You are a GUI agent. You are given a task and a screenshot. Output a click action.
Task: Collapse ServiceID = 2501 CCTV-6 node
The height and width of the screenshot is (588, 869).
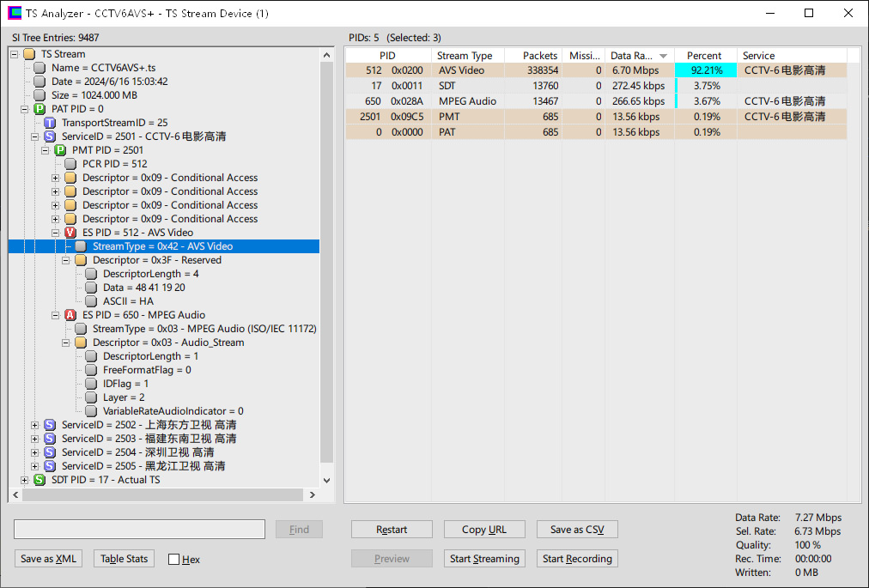35,136
